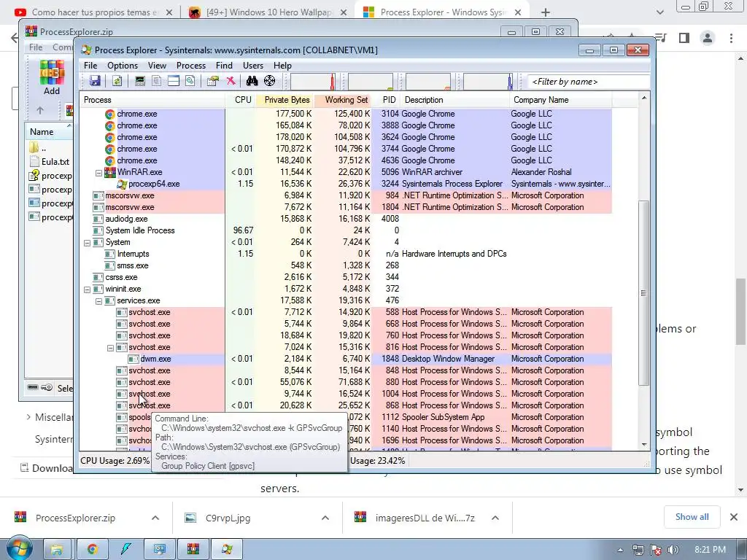Image resolution: width=747 pixels, height=560 pixels.
Task: Click the Windows Start orb
Action: pyautogui.click(x=20, y=548)
